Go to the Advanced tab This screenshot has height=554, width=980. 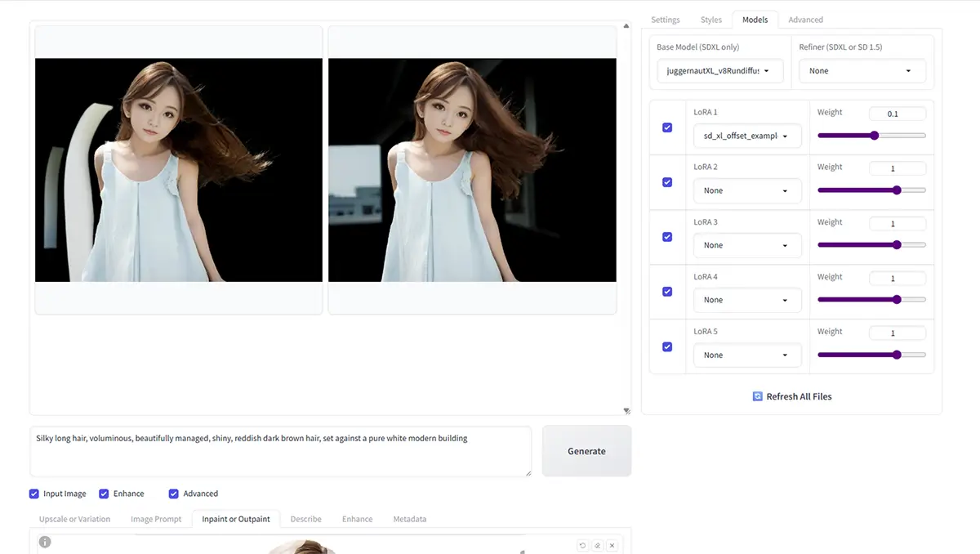(x=806, y=20)
